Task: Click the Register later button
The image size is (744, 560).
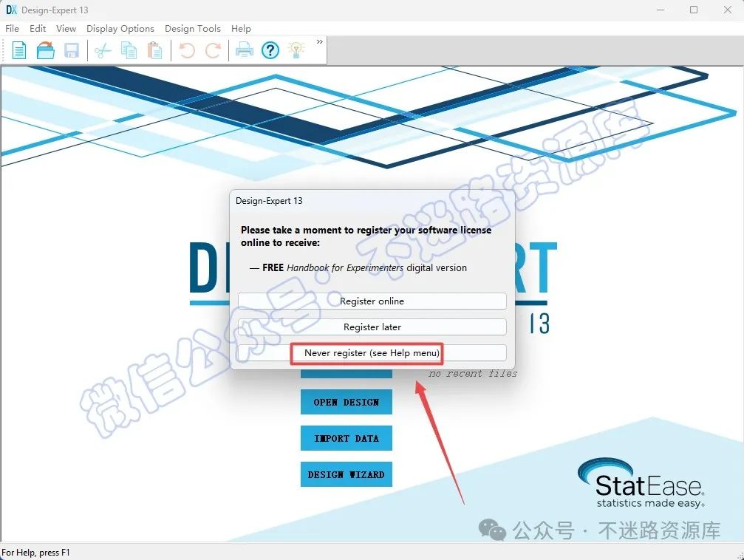Action: pos(372,327)
